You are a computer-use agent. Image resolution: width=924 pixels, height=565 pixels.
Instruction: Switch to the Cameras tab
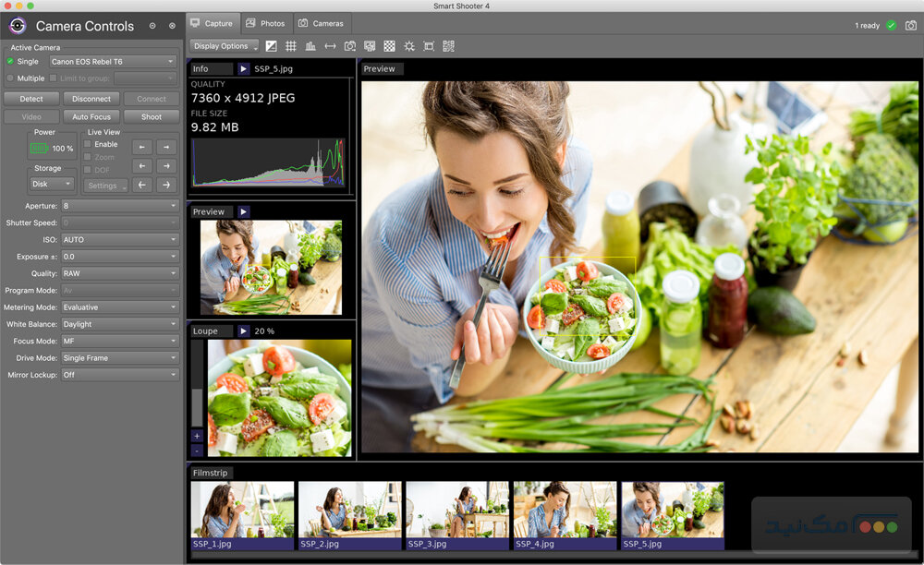(321, 23)
